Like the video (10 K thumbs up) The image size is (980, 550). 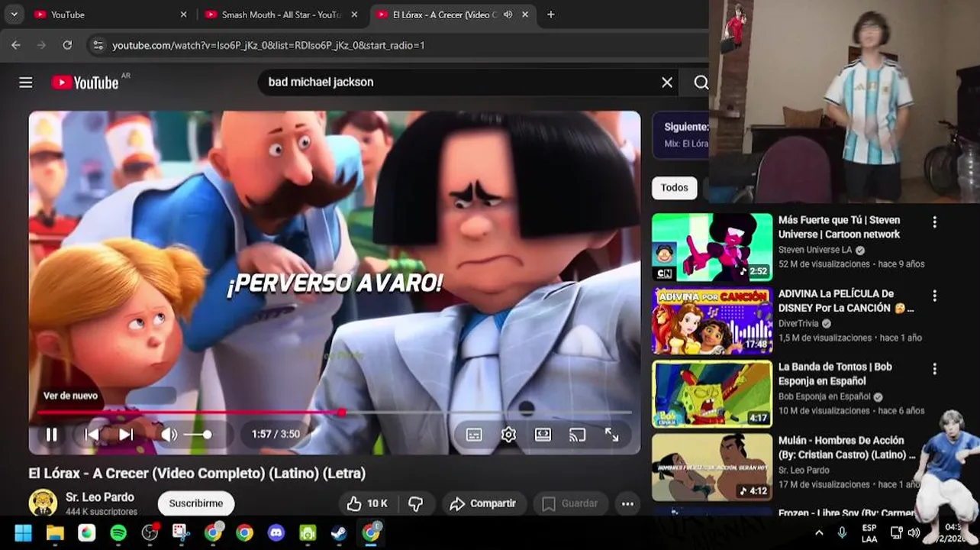pos(367,503)
